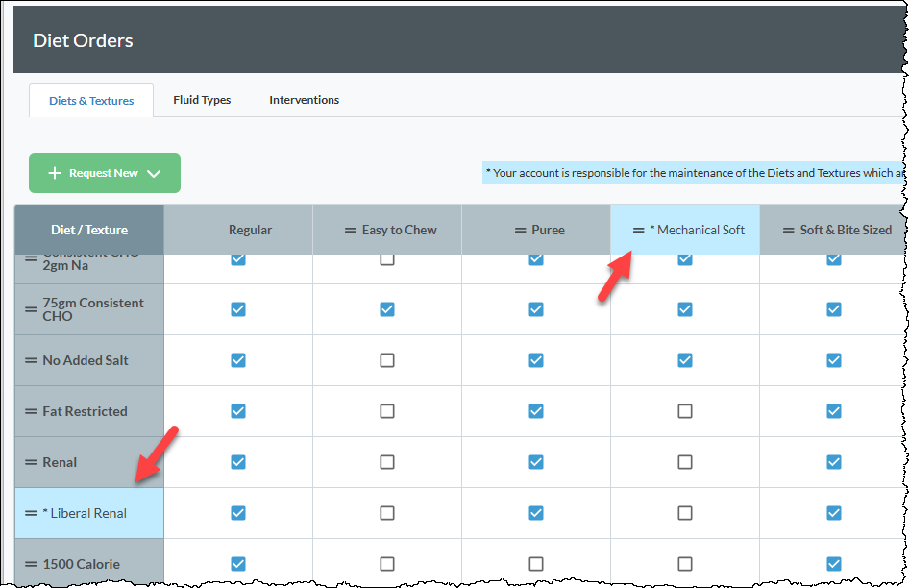The height and width of the screenshot is (588, 909).
Task: Select the Fat Restricted row label
Action: 85,412
